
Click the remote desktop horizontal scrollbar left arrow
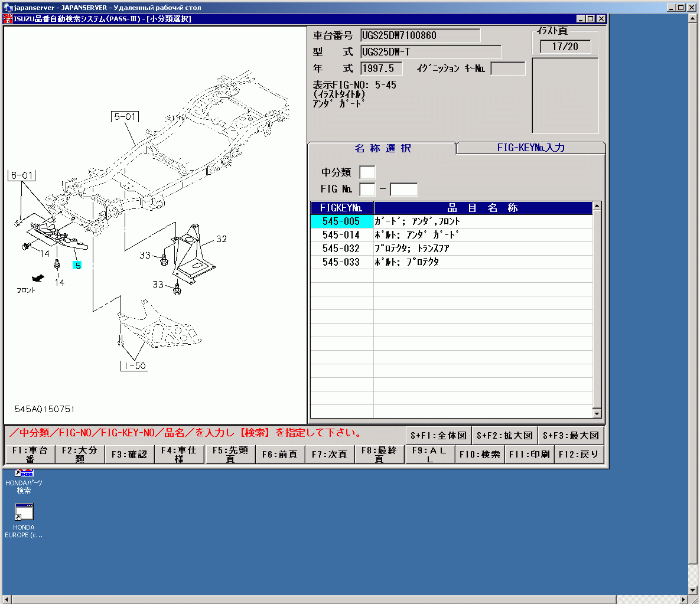click(x=6, y=599)
